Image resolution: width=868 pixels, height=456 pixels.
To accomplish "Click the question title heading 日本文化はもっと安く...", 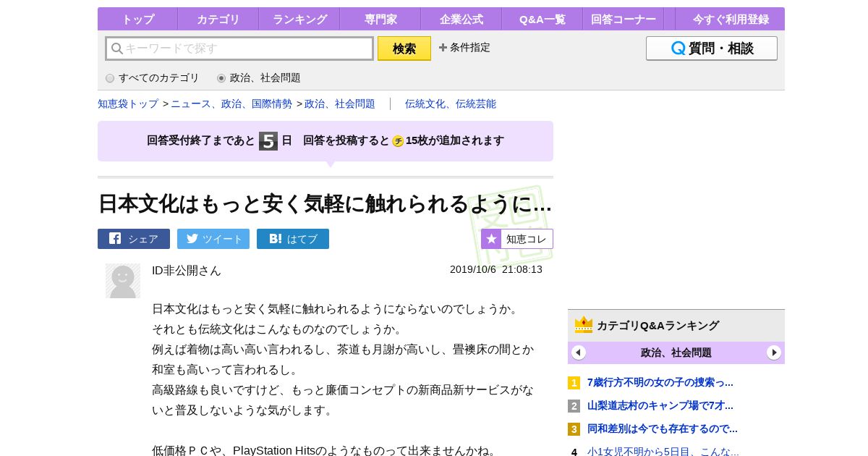I will coord(325,204).
